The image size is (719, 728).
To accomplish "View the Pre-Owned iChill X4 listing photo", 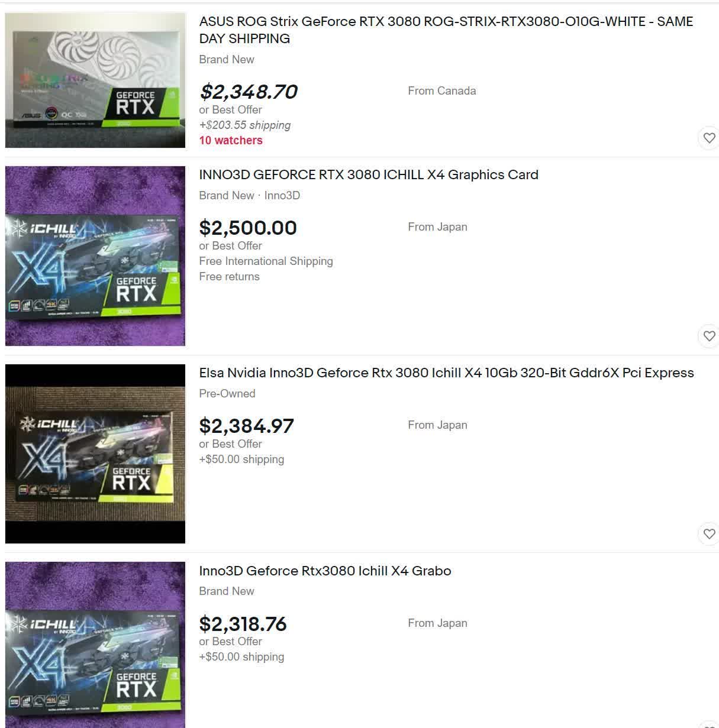I will point(95,454).
